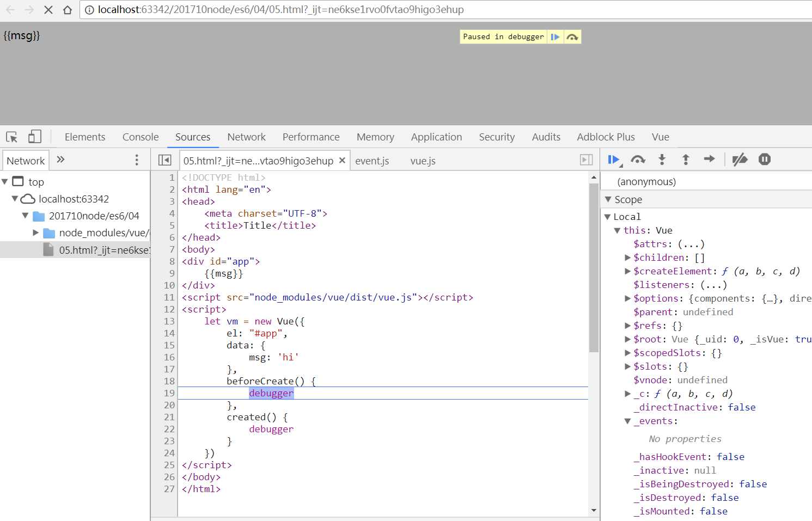Expand the _c function property

[x=627, y=394]
